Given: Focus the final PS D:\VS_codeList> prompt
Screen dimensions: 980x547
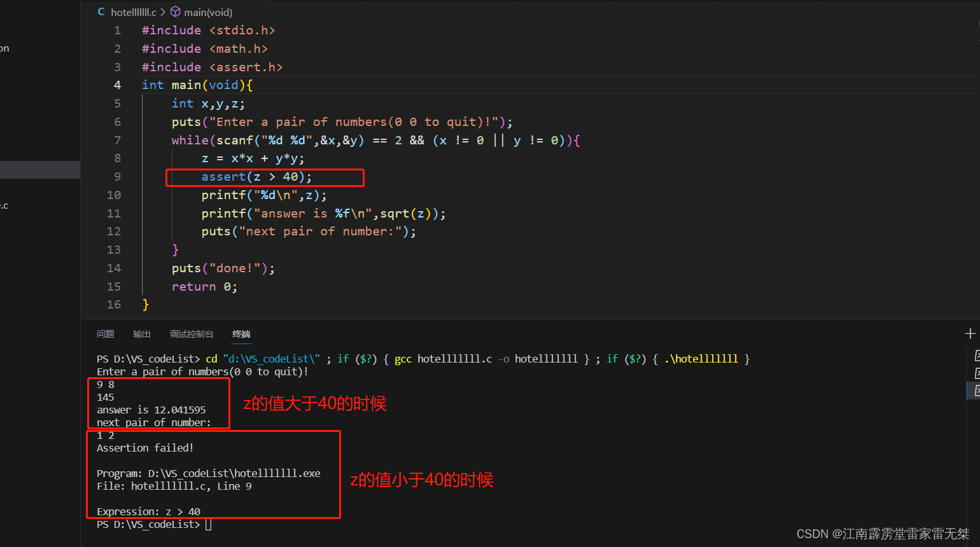Looking at the screenshot, I should pos(154,525).
